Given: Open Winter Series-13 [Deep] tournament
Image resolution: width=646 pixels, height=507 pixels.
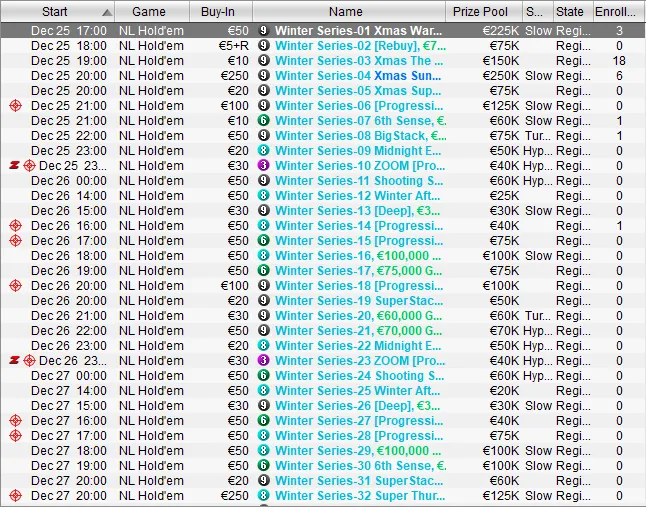Looking at the screenshot, I should coord(357,210).
